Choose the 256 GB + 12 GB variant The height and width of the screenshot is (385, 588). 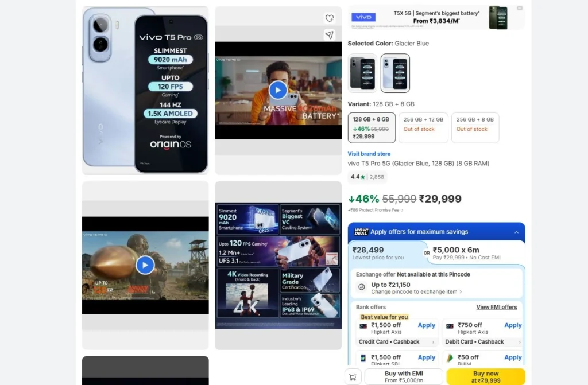423,128
